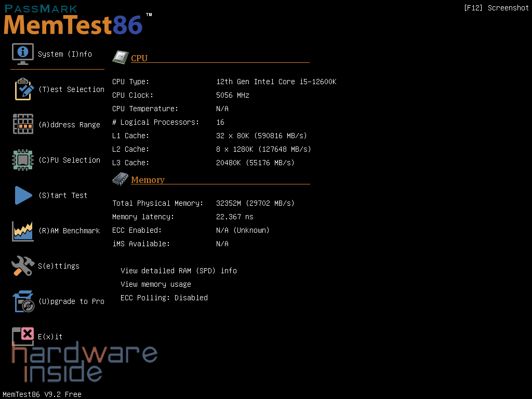
Task: Click the orange CPU section heading
Action: (x=139, y=58)
